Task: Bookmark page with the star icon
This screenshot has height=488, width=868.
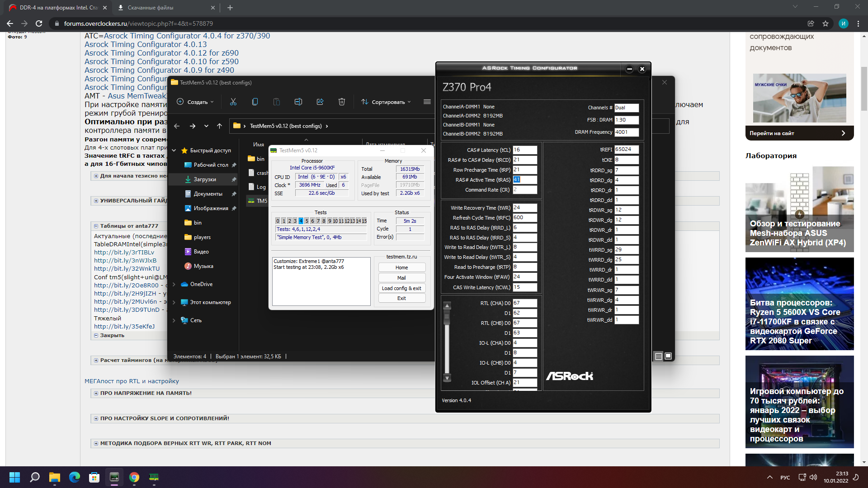Action: [826, 23]
